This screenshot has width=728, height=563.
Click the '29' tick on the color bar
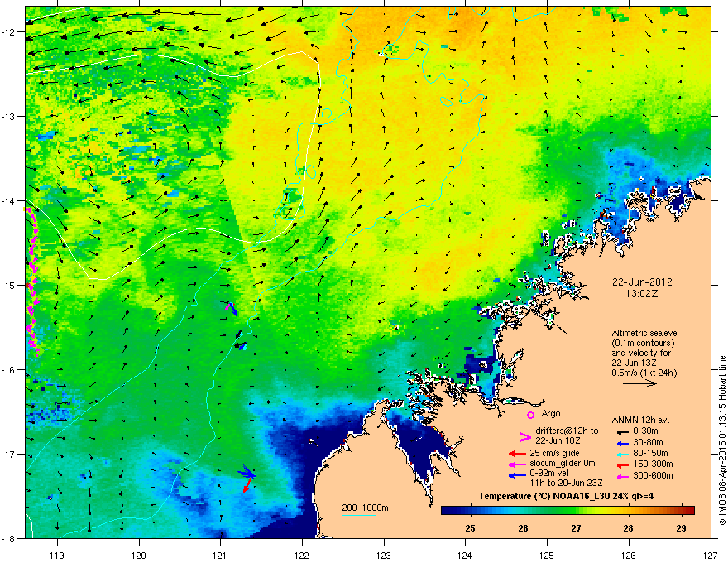click(x=681, y=528)
